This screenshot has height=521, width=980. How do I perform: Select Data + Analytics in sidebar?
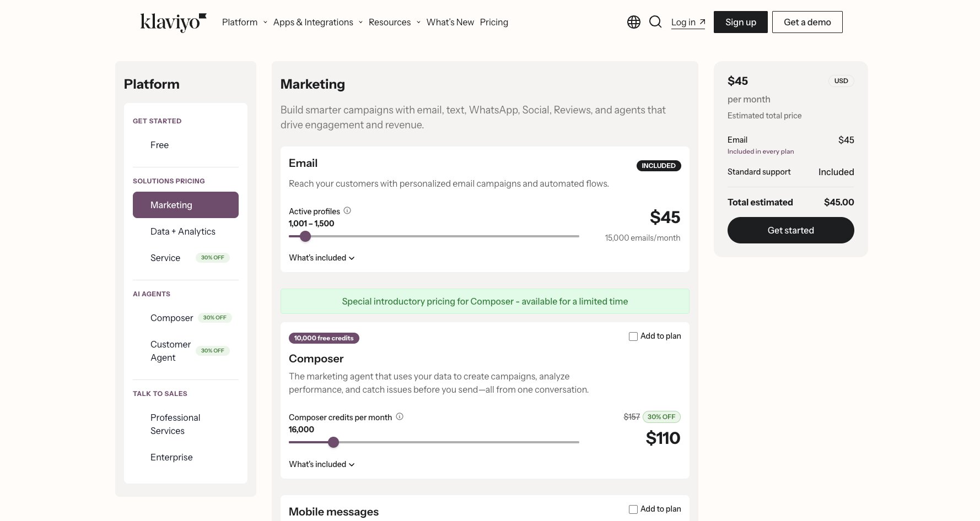(186, 231)
